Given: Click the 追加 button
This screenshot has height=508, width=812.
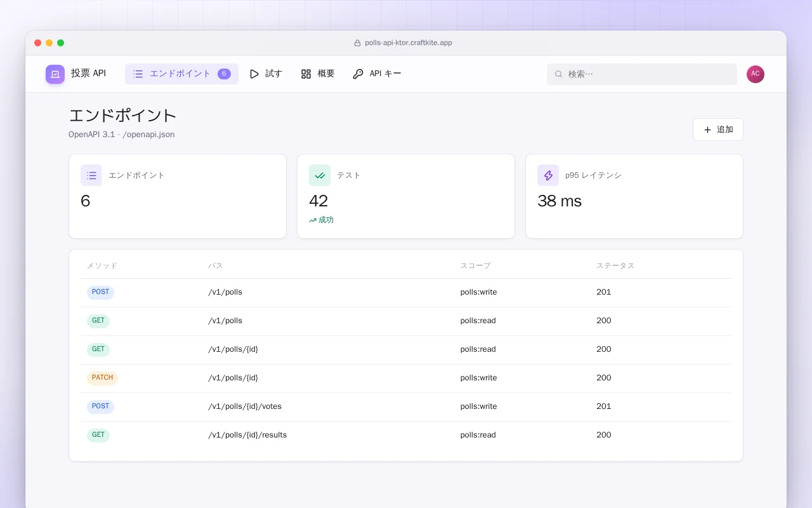Looking at the screenshot, I should point(718,130).
